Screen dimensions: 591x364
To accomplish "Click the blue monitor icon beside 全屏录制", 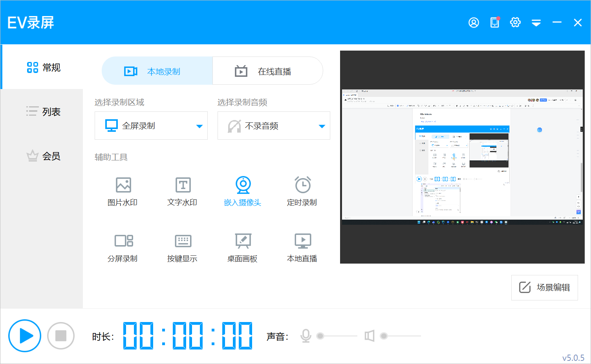I will point(112,126).
